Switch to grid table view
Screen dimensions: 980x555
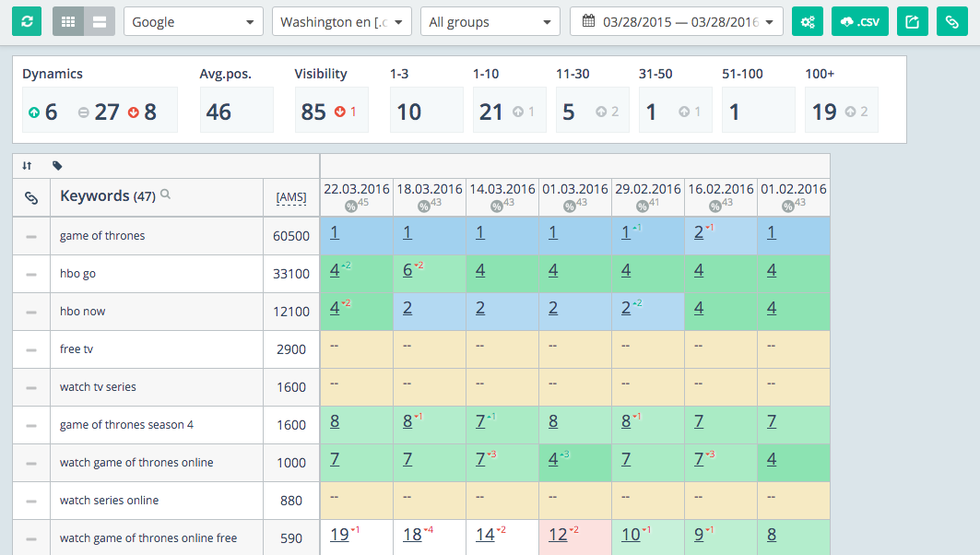tap(68, 21)
